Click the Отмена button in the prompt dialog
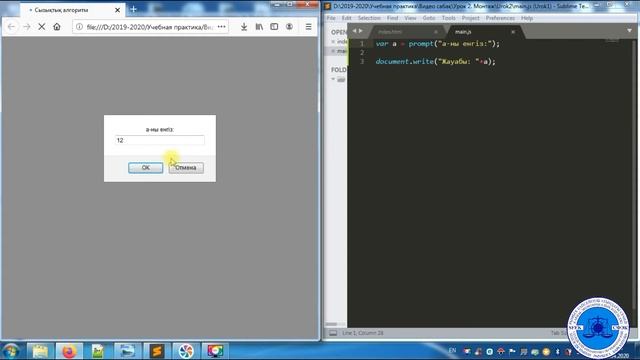Image resolution: width=640 pixels, height=360 pixels. 186,168
